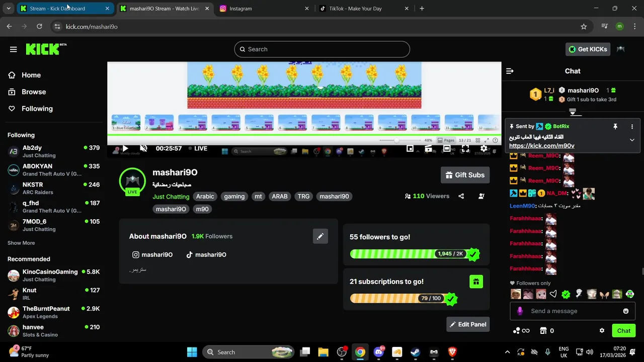644x362 pixels.
Task: Click the pin icon on BotRix message
Action: [615, 127]
